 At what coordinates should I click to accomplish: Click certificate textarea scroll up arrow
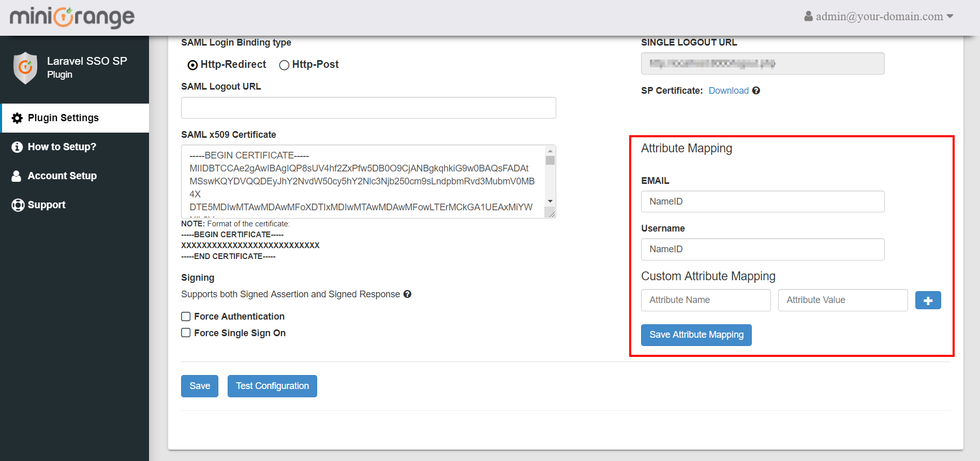550,151
